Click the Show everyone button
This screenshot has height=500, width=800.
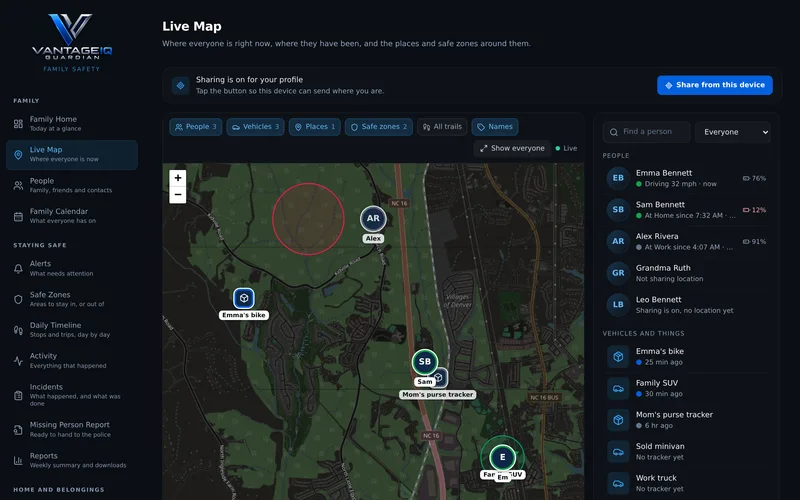[x=512, y=148]
